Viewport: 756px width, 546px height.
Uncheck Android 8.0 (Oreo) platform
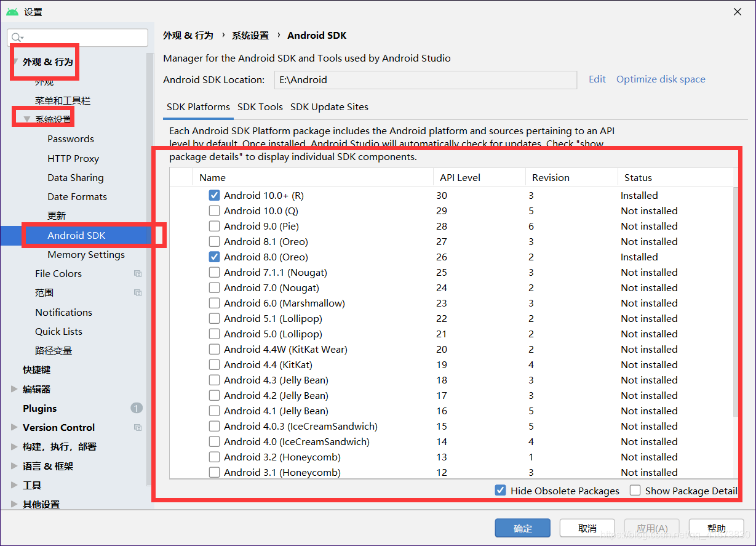pos(214,257)
